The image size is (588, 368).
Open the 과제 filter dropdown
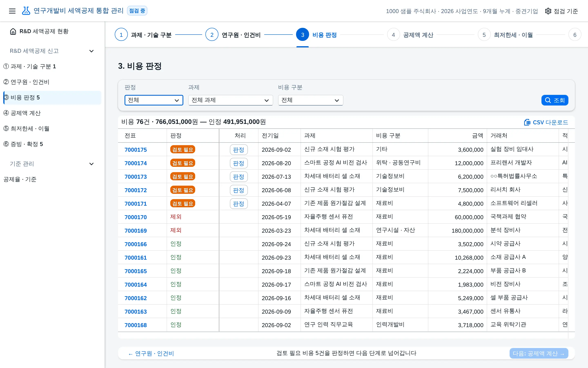coord(231,100)
